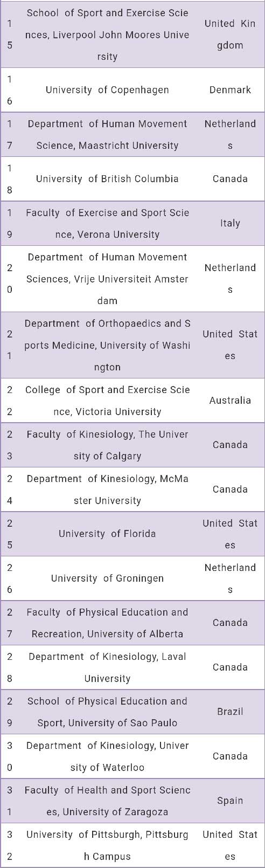265x868 pixels.
Task: Select the University of Zaragoza entry
Action: [x=107, y=801]
